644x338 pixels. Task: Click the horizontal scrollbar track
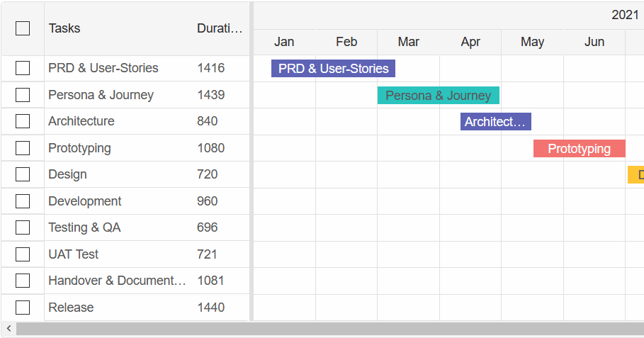(x=326, y=329)
